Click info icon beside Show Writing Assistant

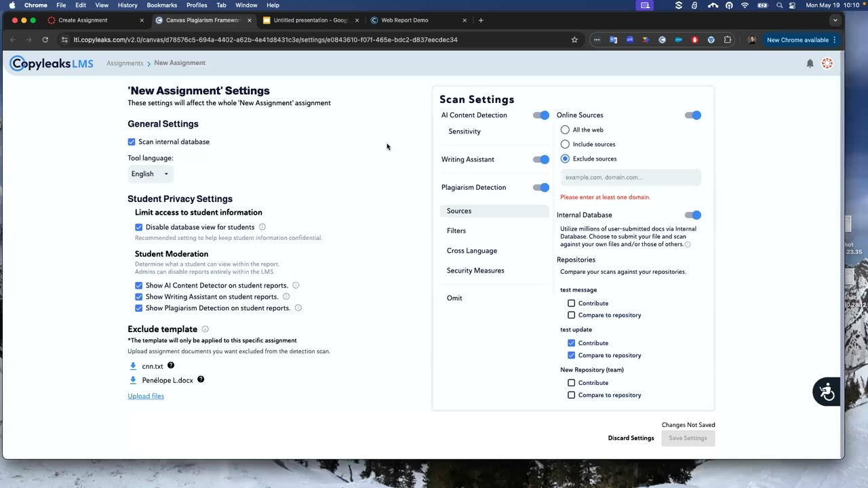click(x=286, y=296)
